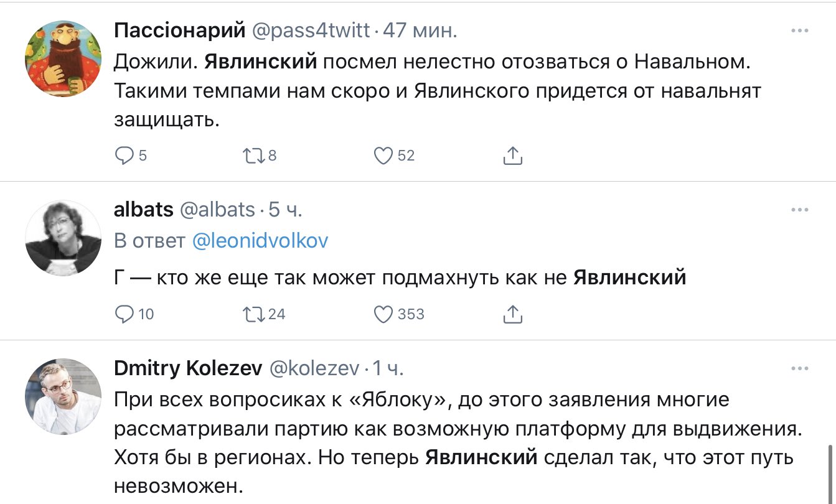836x504 pixels.
Task: Click the scrollbar on the right edge
Action: tap(829, 473)
